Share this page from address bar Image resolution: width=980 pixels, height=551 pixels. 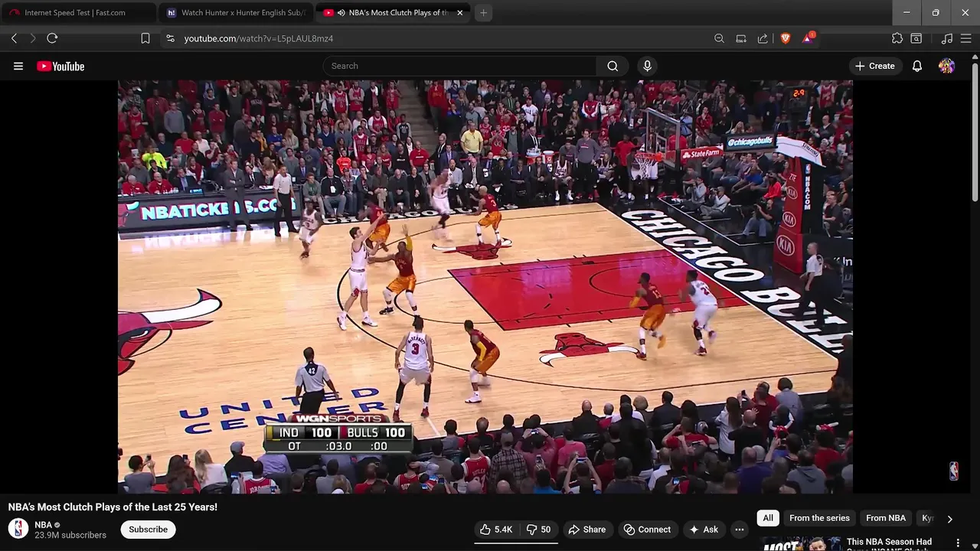763,38
